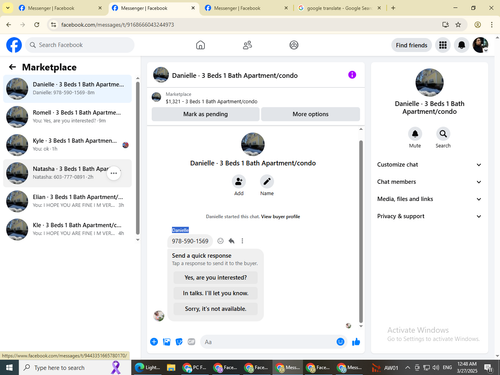Expand Chat members section
500x375 pixels.
click(429, 182)
